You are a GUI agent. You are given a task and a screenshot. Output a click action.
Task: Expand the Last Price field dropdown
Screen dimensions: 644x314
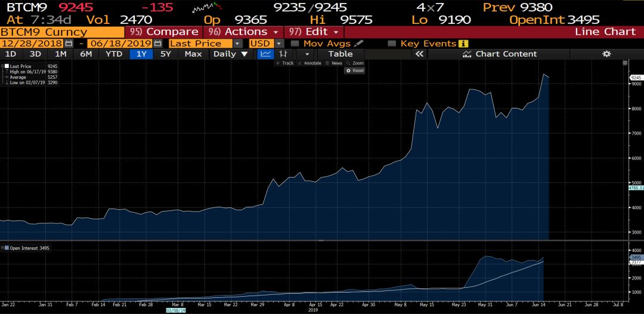tap(237, 43)
